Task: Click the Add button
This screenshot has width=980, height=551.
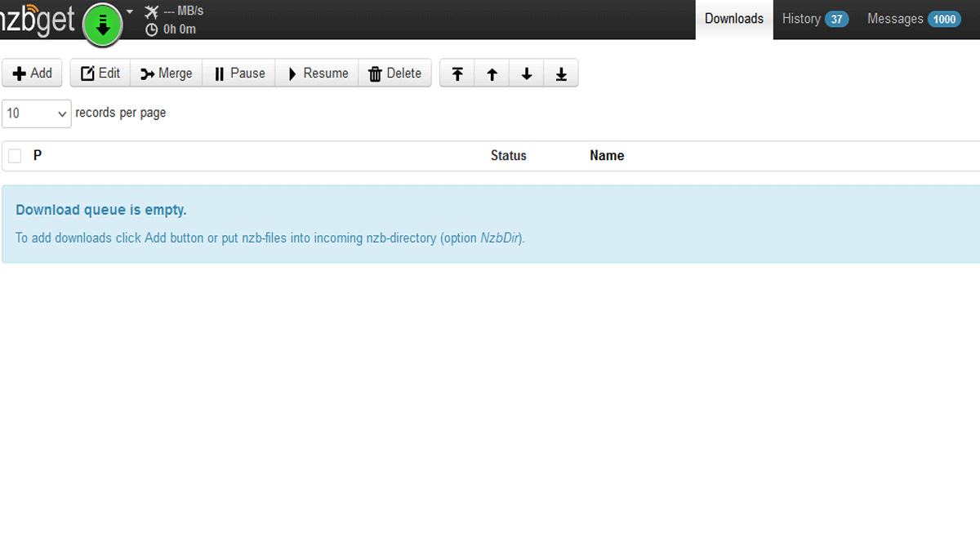Action: (x=33, y=73)
